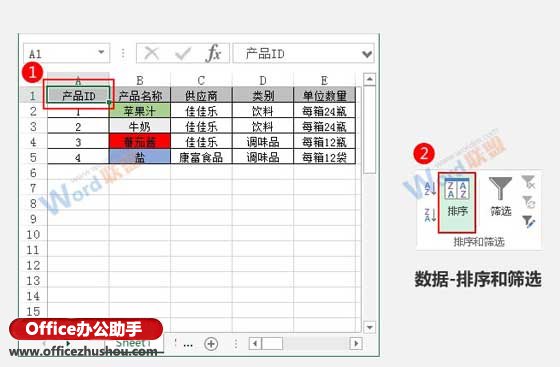Select column B header
The image size is (560, 367).
click(140, 80)
